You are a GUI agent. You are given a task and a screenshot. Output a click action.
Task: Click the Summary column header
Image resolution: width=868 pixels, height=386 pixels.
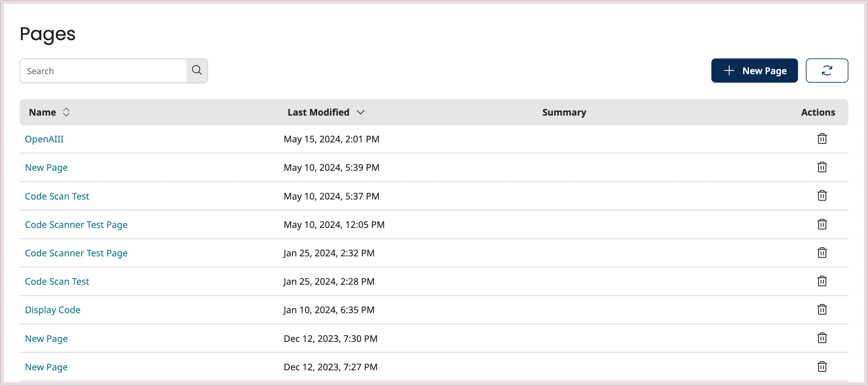pos(564,112)
